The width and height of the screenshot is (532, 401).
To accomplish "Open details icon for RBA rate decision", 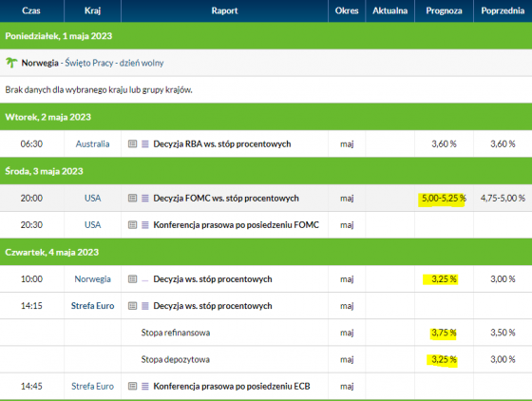I will point(132,143).
